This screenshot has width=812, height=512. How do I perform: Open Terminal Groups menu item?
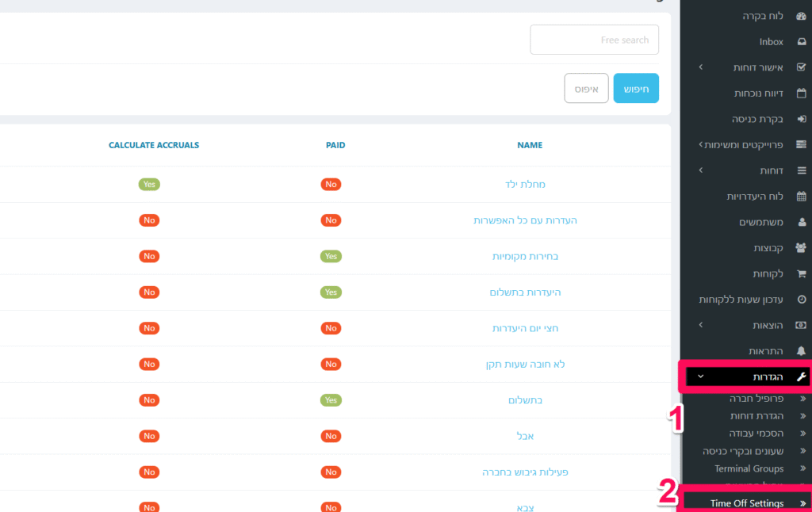(x=749, y=468)
